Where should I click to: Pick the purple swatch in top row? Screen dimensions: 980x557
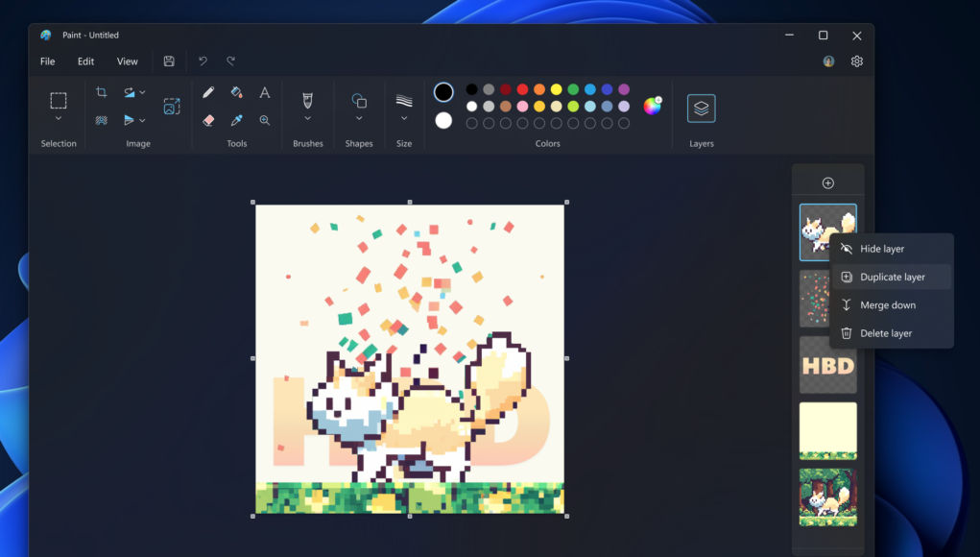pos(624,89)
